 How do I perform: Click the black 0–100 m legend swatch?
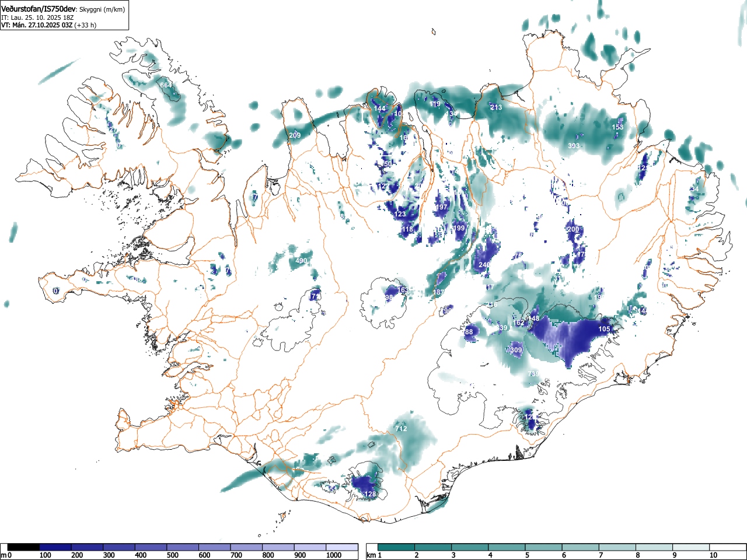23,547
